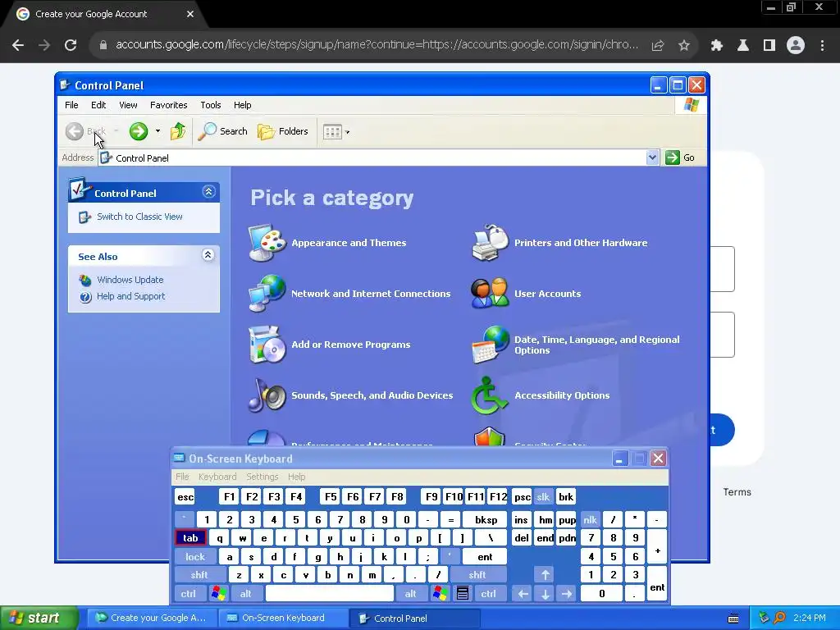
Task: Toggle the nlk num lock key
Action: (x=590, y=519)
